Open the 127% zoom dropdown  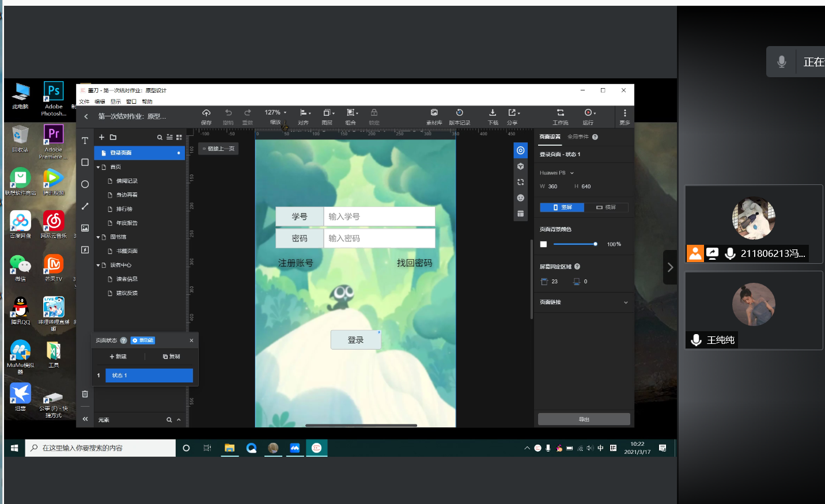click(275, 112)
